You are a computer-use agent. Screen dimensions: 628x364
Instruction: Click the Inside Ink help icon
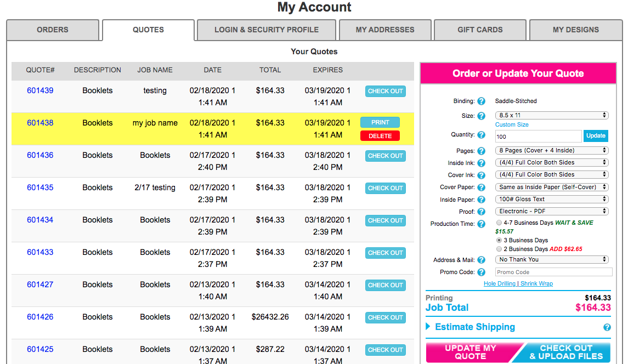pos(481,163)
